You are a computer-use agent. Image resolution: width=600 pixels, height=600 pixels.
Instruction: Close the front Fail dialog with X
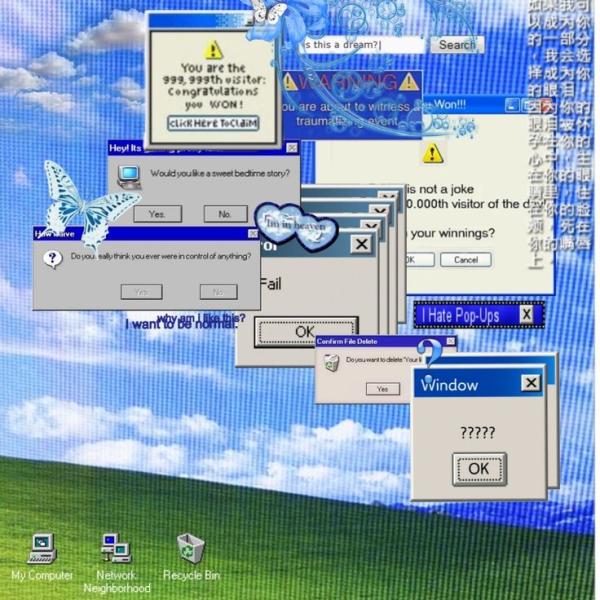pos(361,244)
